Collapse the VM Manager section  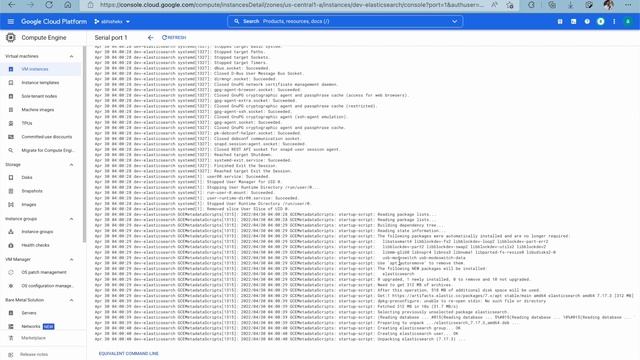pyautogui.click(x=71, y=259)
